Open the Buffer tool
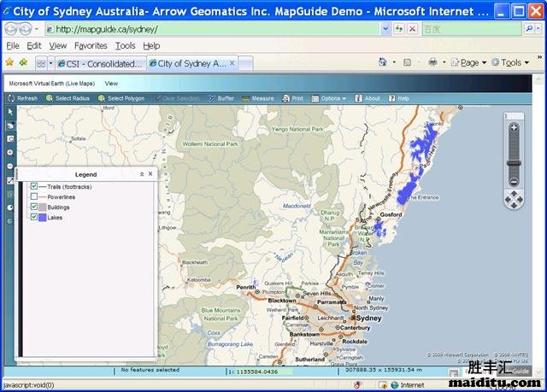 221,98
